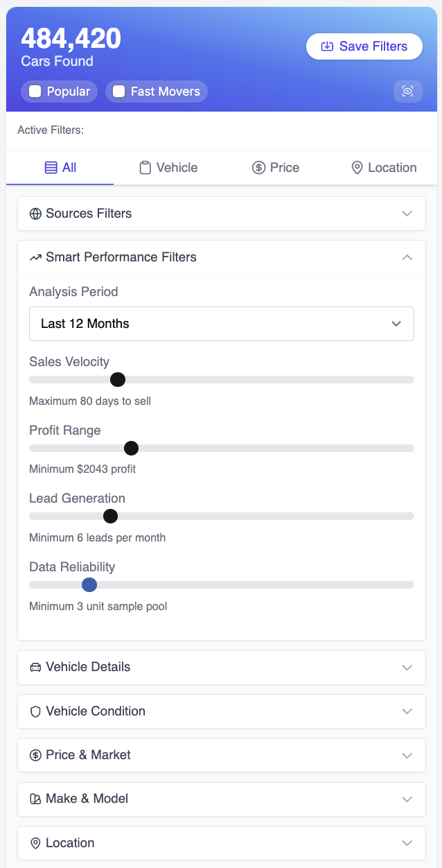Switch to the All tab
This screenshot has width=442, height=868.
[60, 168]
